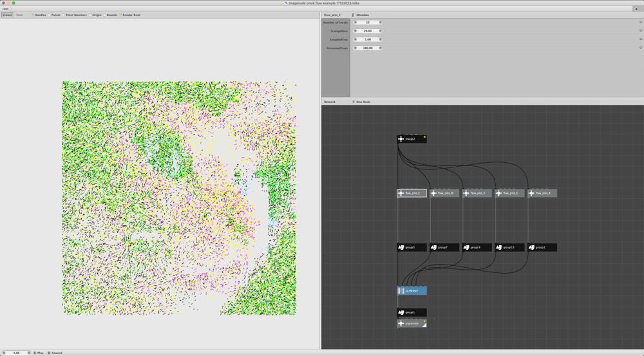This screenshot has height=356, width=644.
Task: Enable the Bounds checkbox
Action: pyautogui.click(x=104, y=15)
